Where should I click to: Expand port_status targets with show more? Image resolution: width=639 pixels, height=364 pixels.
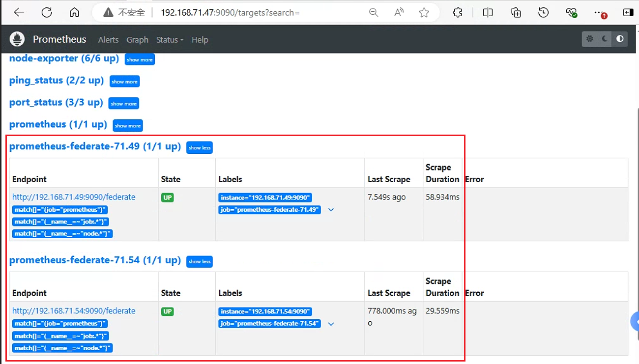coord(124,104)
